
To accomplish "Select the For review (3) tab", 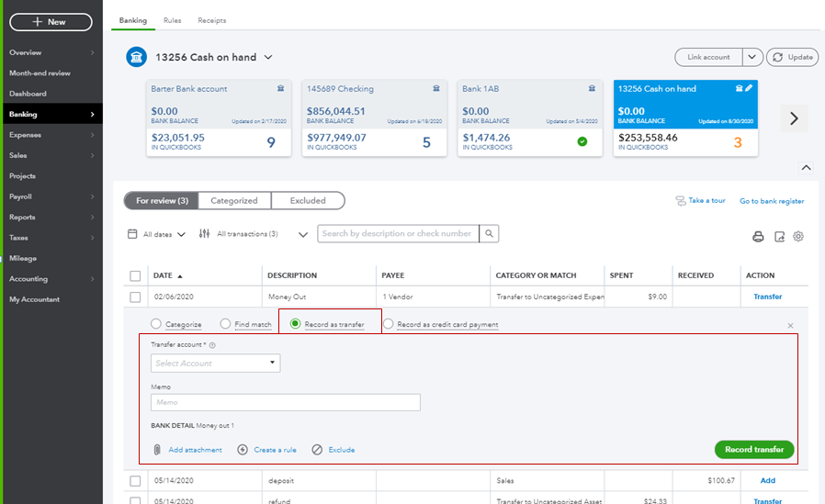I will 162,201.
